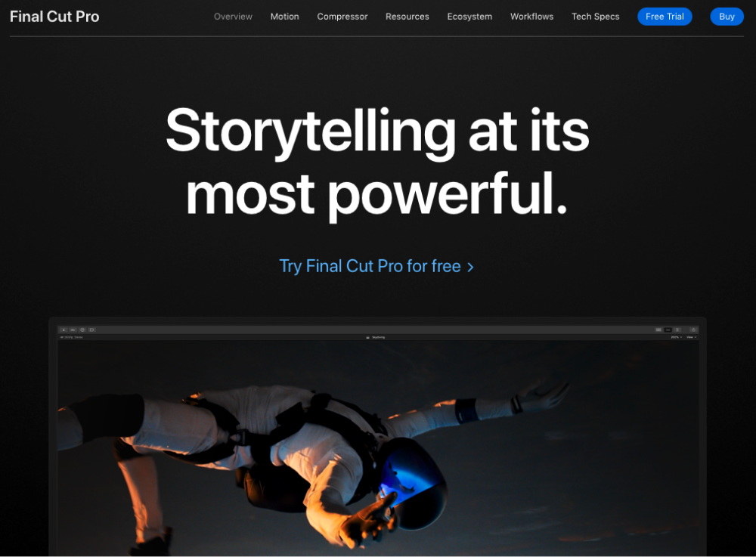Click the background tasks checkmark icon
Viewport: 756px width, 557px height.
[82, 330]
